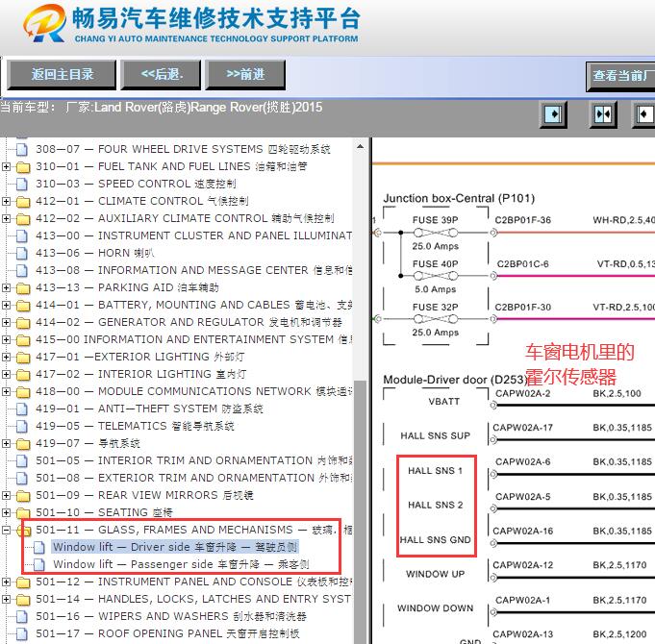Click the folder icon beside 418-00 Module Communications
Viewport: 655px width, 644px height.
click(23, 392)
